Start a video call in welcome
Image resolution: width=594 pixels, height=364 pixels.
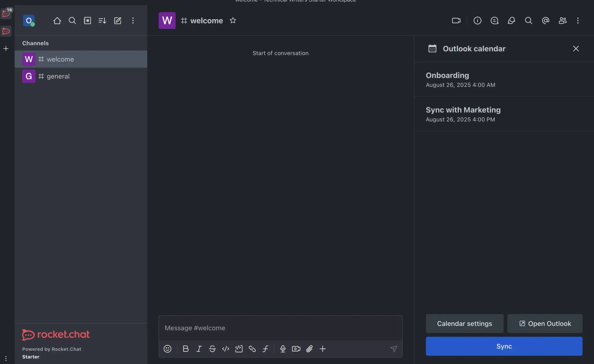pyautogui.click(x=456, y=21)
